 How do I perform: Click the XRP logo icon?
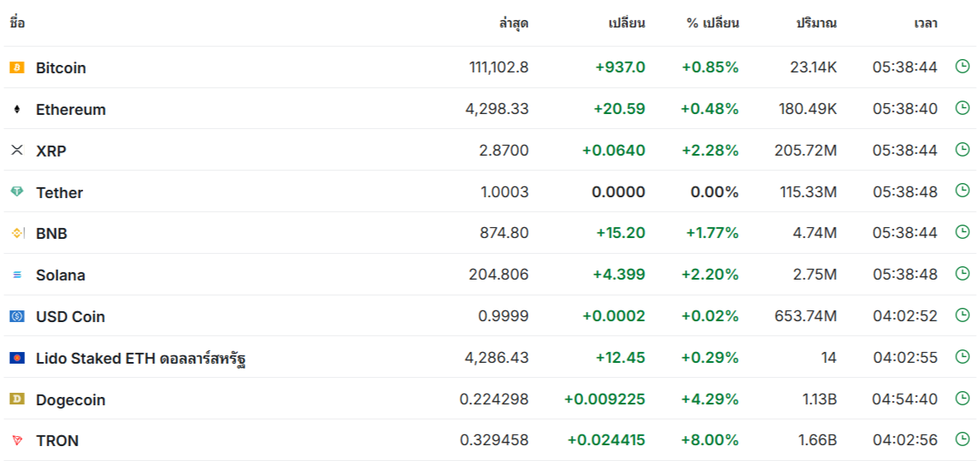click(x=17, y=150)
